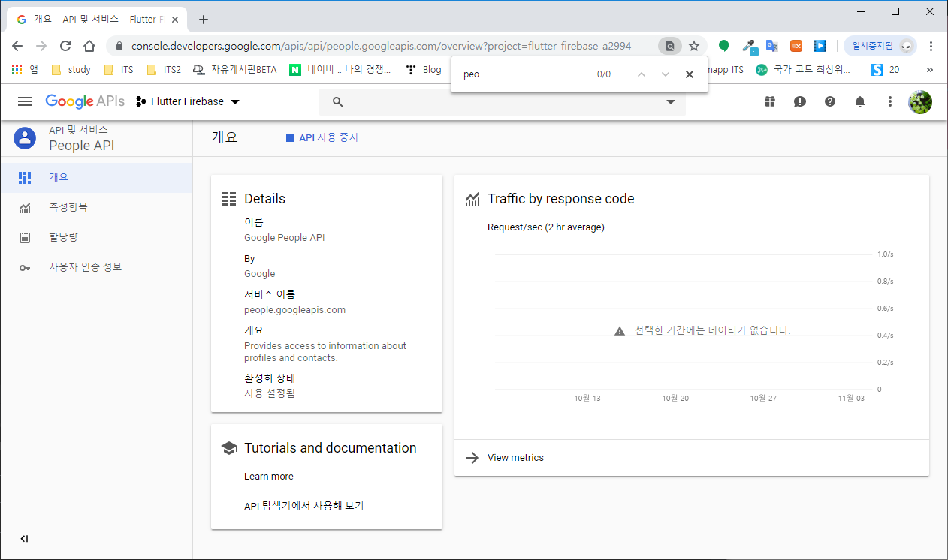Open the three-dot console settings menu
This screenshot has width=948, height=560.
tap(890, 101)
